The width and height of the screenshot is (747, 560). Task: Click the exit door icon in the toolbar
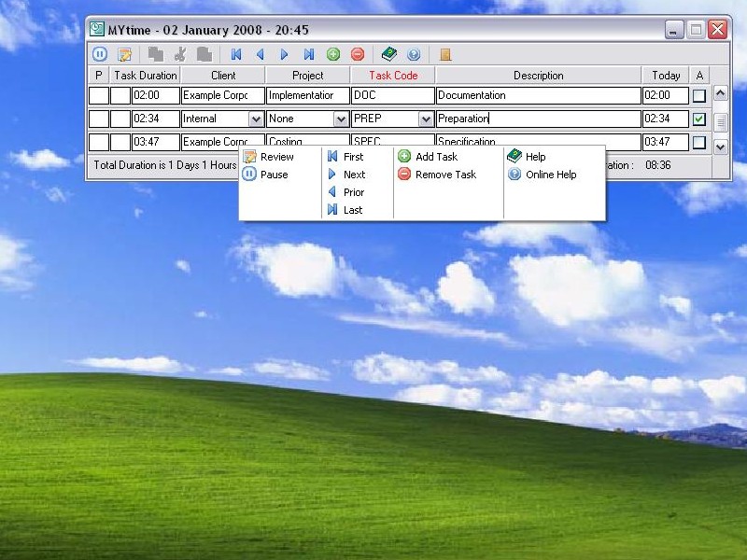pyautogui.click(x=445, y=54)
